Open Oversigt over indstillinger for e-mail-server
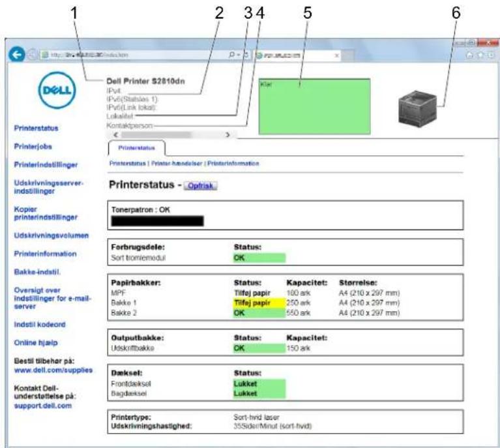The height and width of the screenshot is (448, 500). [53, 298]
